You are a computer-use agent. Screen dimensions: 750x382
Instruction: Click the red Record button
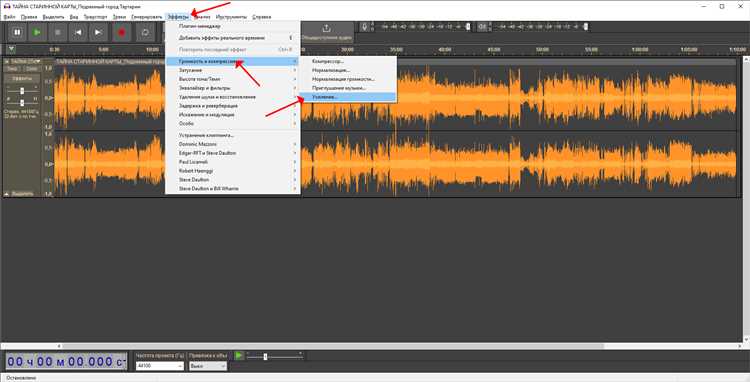pyautogui.click(x=121, y=33)
